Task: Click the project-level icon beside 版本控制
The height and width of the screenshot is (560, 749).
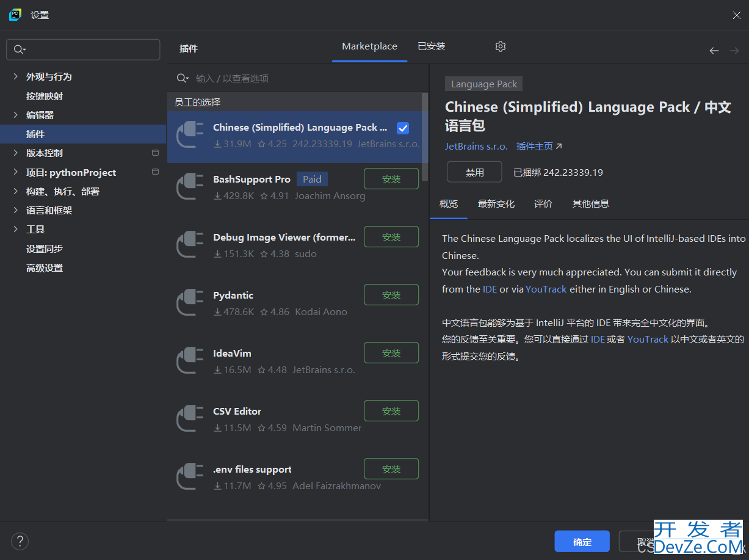Action: tap(155, 153)
